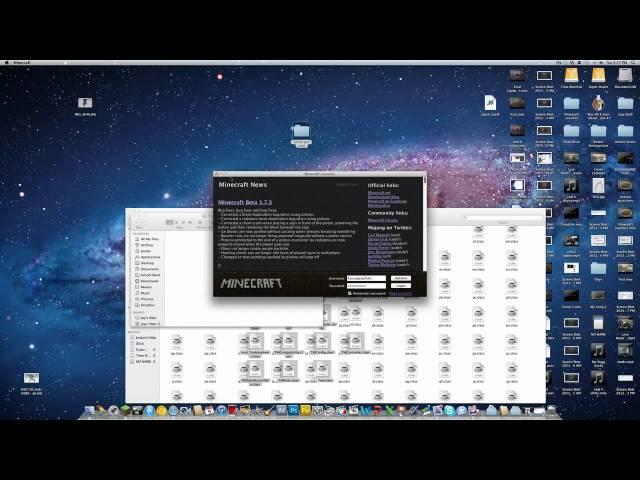Image resolution: width=640 pixels, height=480 pixels.
Task: Select Desktop in Finder sidebar
Action: [144, 263]
